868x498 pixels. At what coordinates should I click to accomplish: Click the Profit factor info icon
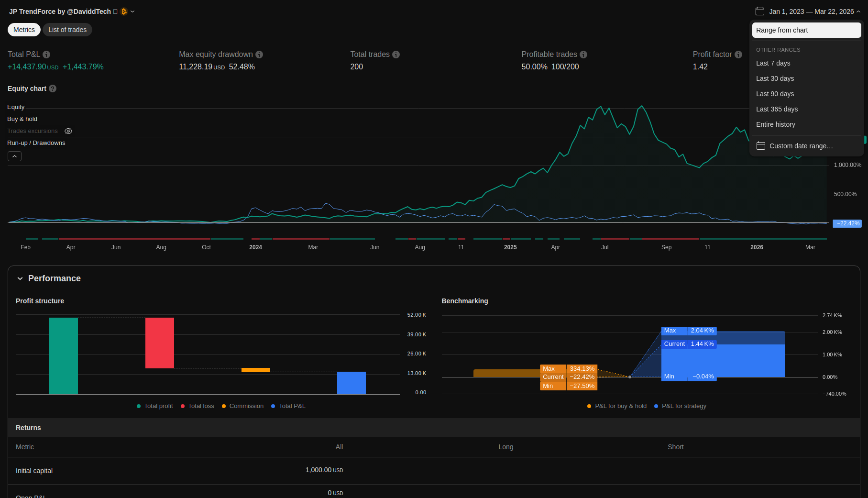click(738, 55)
